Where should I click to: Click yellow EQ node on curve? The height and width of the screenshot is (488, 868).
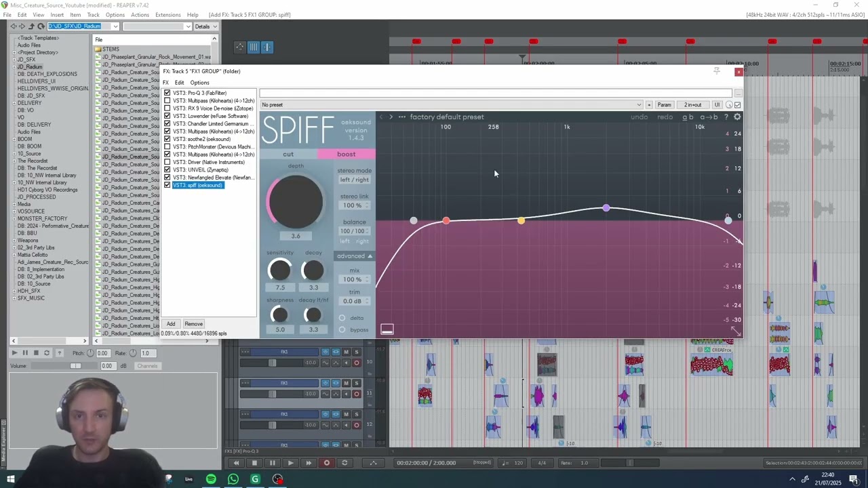click(521, 220)
